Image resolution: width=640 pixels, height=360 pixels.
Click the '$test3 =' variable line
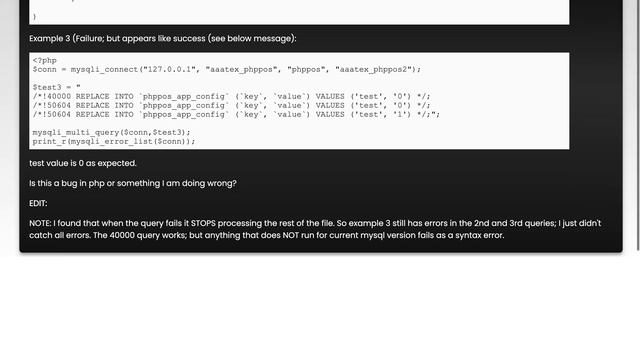pos(56,87)
